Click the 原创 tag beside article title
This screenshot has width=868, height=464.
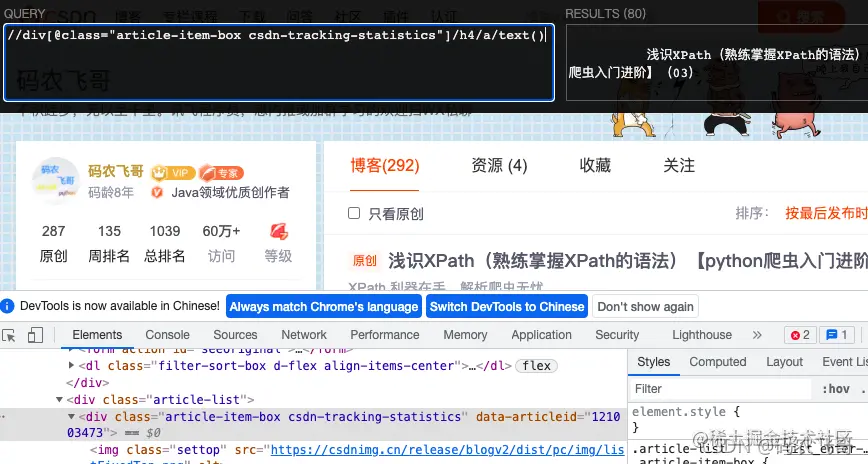[x=364, y=260]
